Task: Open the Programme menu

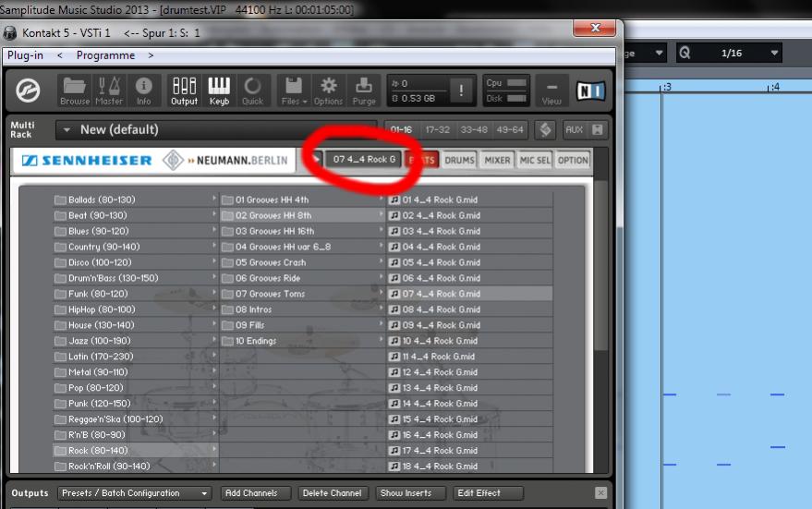Action: [105, 55]
